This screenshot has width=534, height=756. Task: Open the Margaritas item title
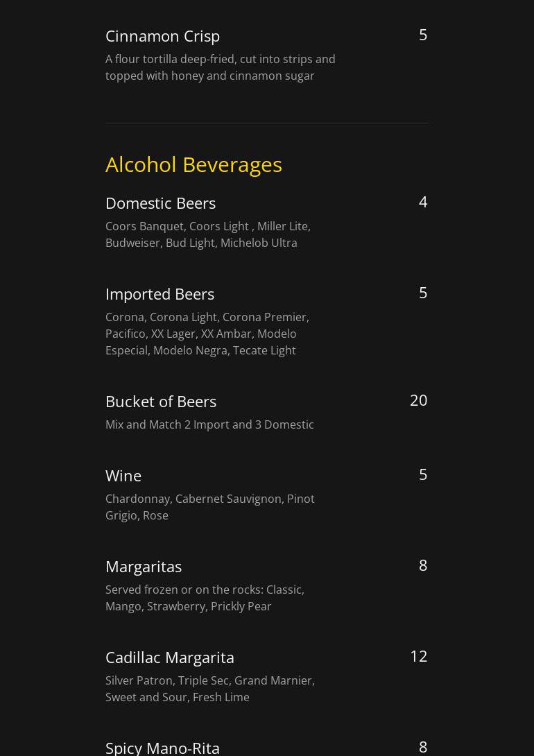click(144, 566)
